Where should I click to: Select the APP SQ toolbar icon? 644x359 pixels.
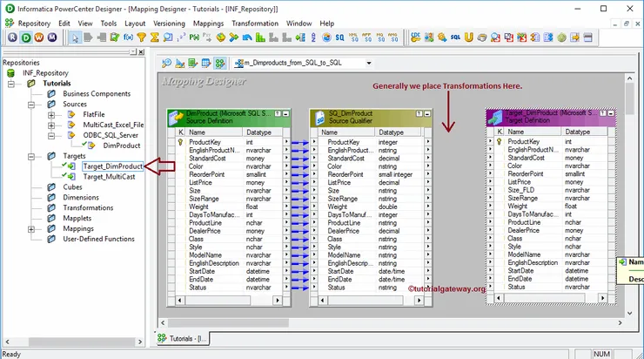[x=366, y=37]
